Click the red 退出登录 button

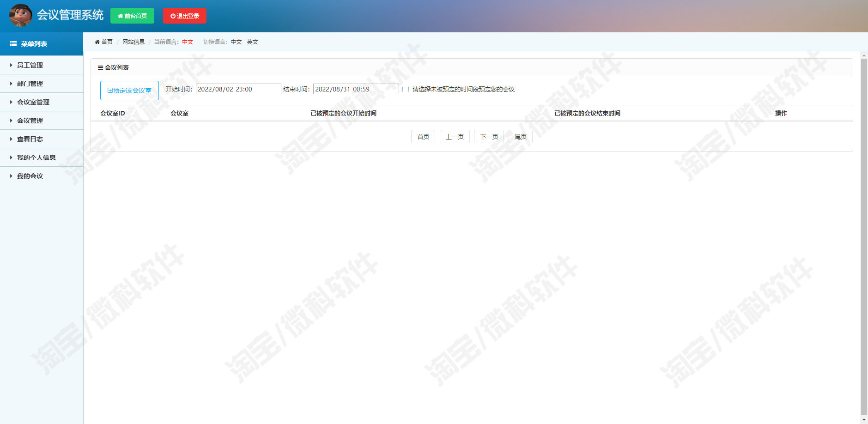click(185, 16)
